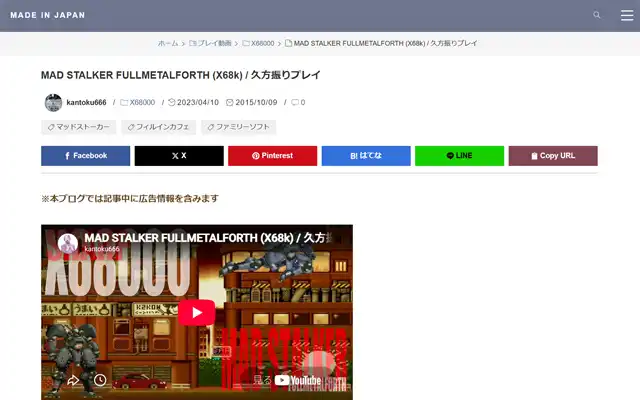This screenshot has height=400, width=640.
Task: Share the article on Facebook
Action: 86,156
